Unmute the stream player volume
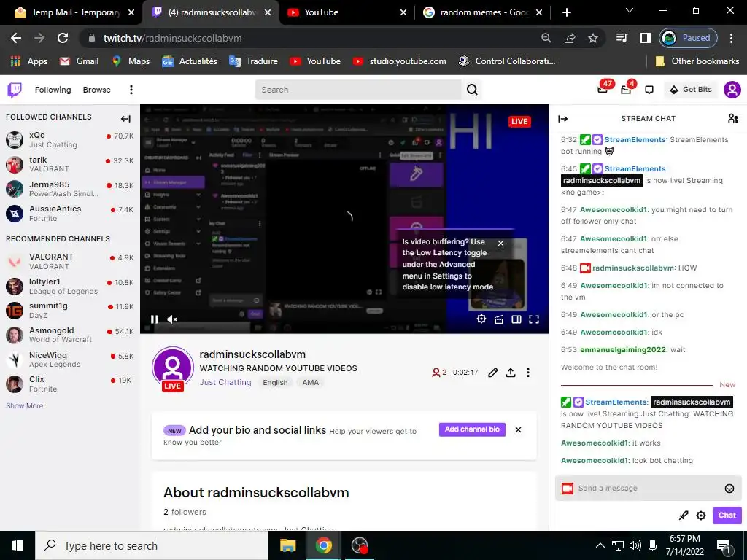This screenshot has width=747, height=560. 172,319
